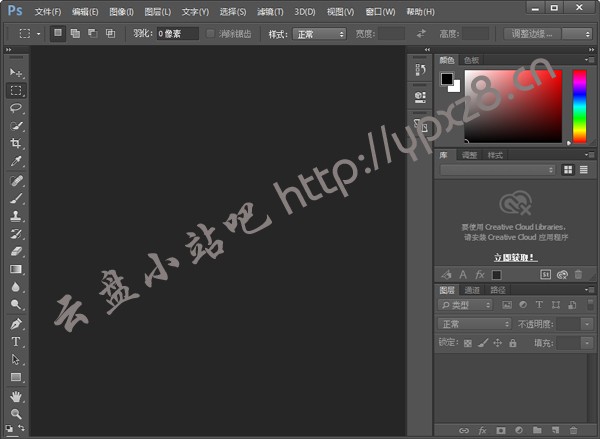Swap foreground and background colors
This screenshot has width=600, height=439.
click(x=21, y=428)
